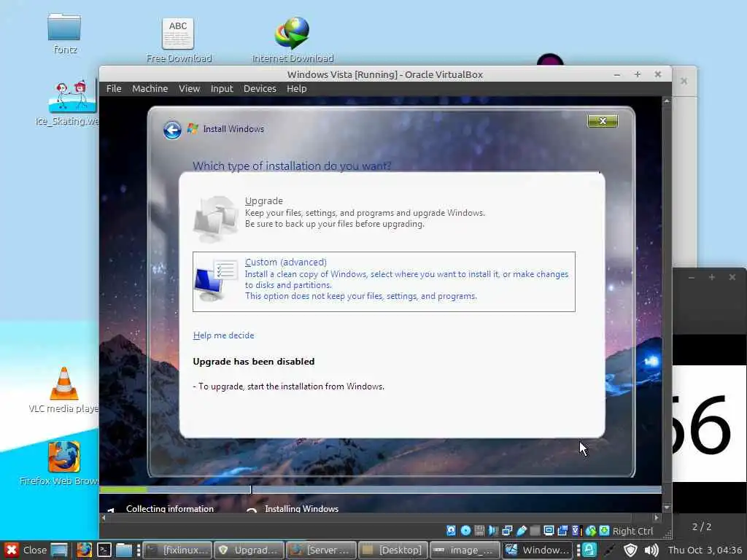Image resolution: width=747 pixels, height=560 pixels.
Task: Click the green installation progress bar
Action: click(x=123, y=489)
